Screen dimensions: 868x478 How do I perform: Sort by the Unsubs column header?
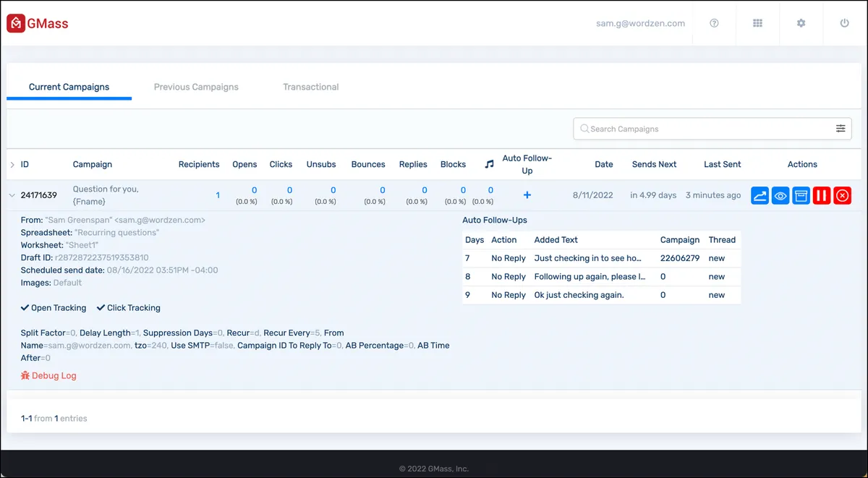(321, 164)
